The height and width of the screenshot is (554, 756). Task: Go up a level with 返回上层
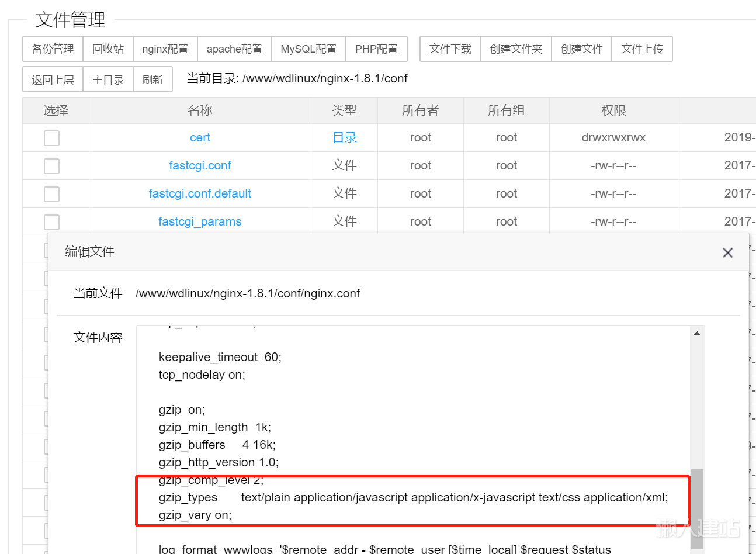(x=53, y=78)
